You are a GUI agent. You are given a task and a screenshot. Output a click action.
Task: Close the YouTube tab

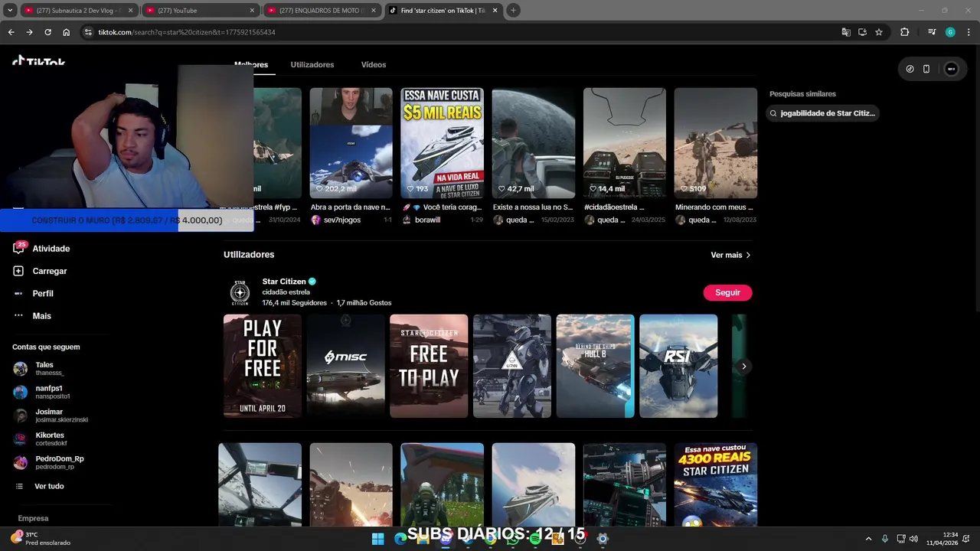click(x=252, y=10)
